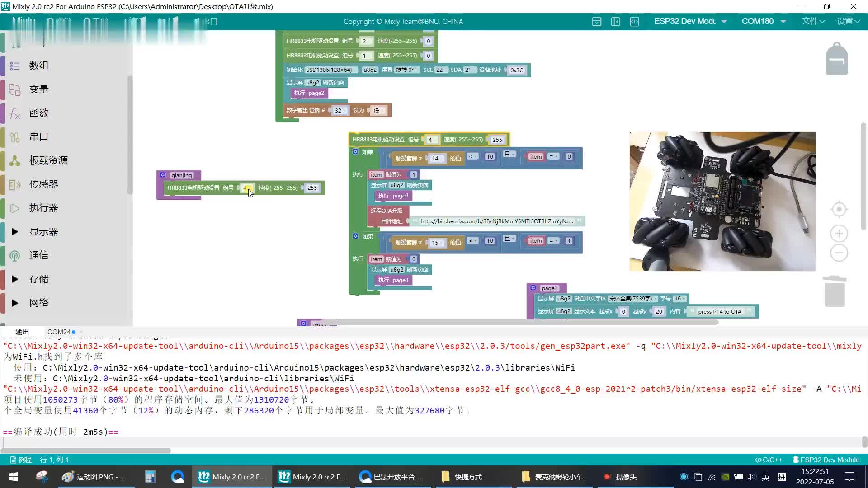Click the OTA firmware URL link field
This screenshot has width=868, height=488.
(x=496, y=221)
